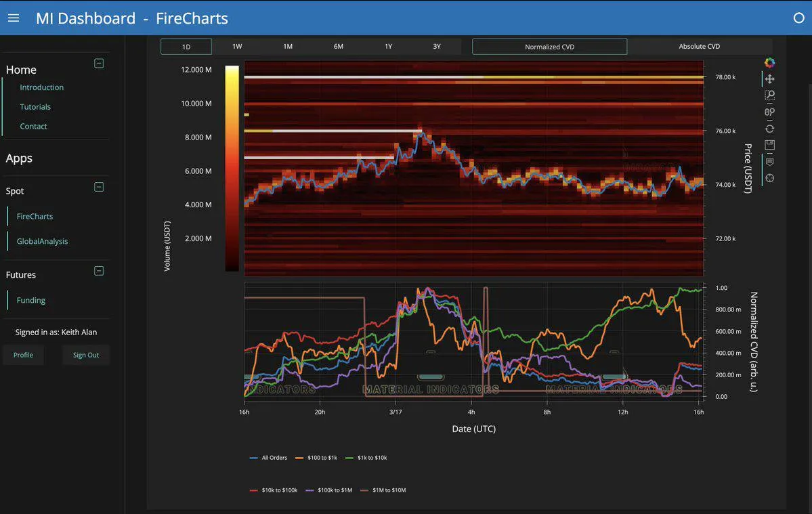The image size is (812, 514).
Task: Toggle the Hover tooltip tool
Action: [x=769, y=162]
